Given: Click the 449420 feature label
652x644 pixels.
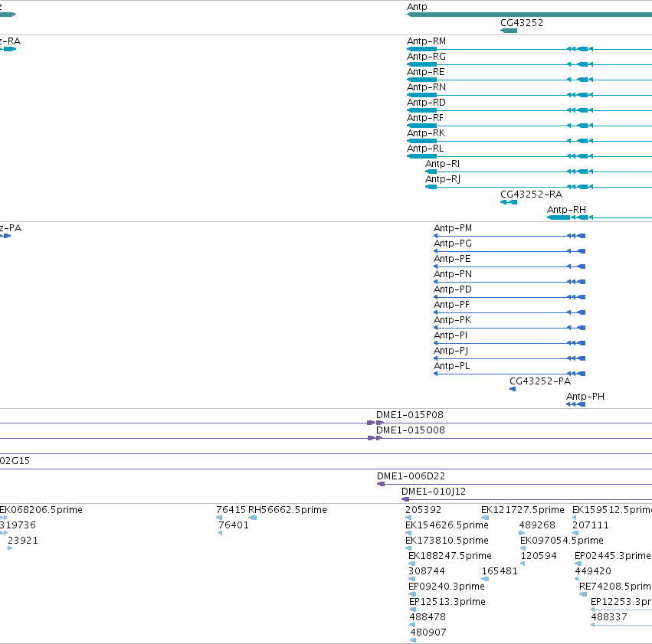Looking at the screenshot, I should pos(593,571).
